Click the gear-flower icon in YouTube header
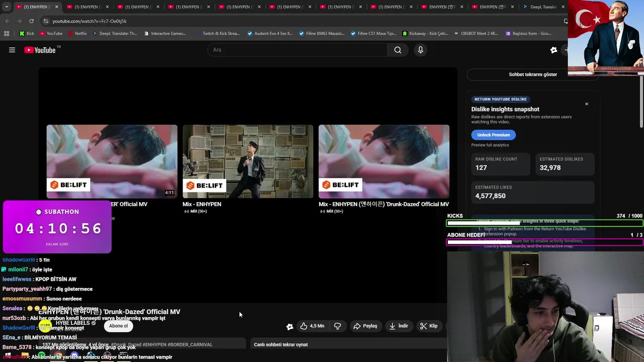Image resolution: width=644 pixels, height=362 pixels. [554, 50]
